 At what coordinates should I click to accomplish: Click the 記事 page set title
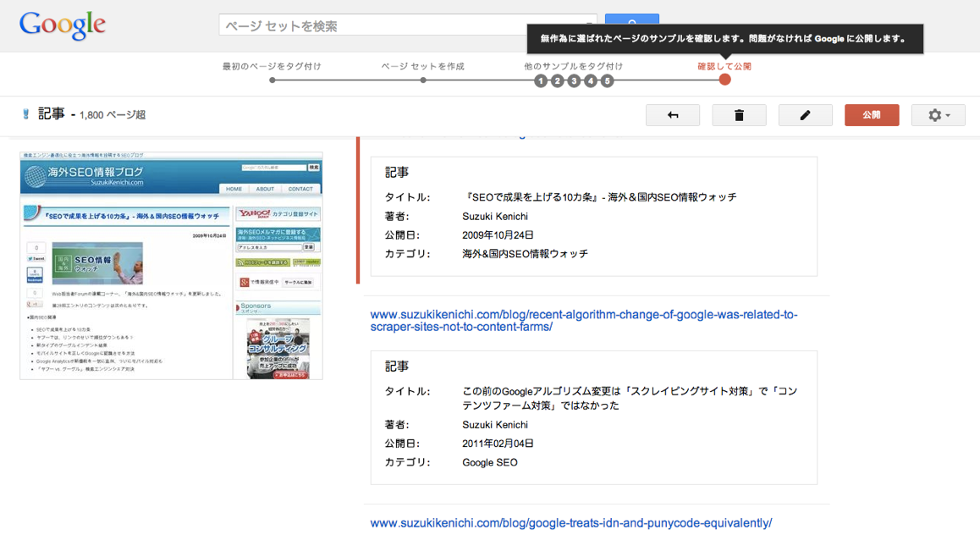(x=52, y=113)
